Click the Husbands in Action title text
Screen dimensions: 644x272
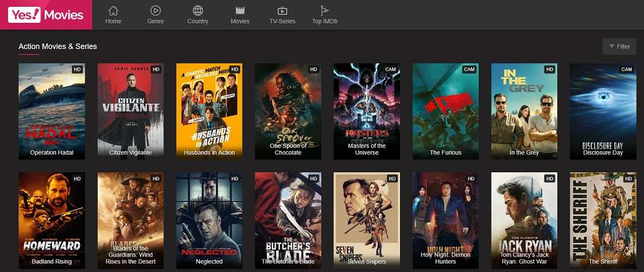(x=209, y=152)
